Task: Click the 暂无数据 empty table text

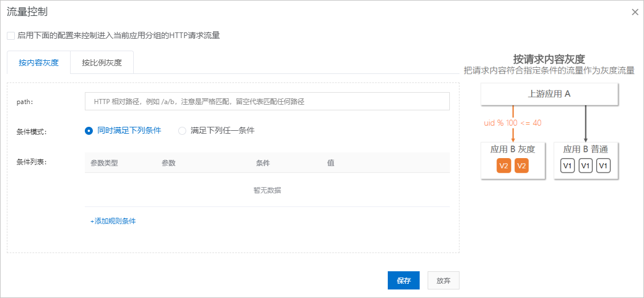Action: coord(268,190)
